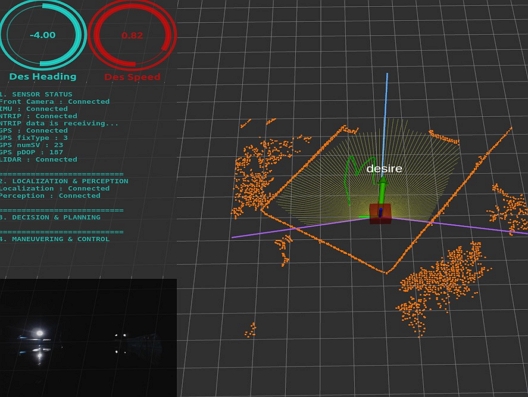This screenshot has height=397, width=528.
Task: Click the NTRIP data is receiving line
Action: pyautogui.click(x=59, y=123)
